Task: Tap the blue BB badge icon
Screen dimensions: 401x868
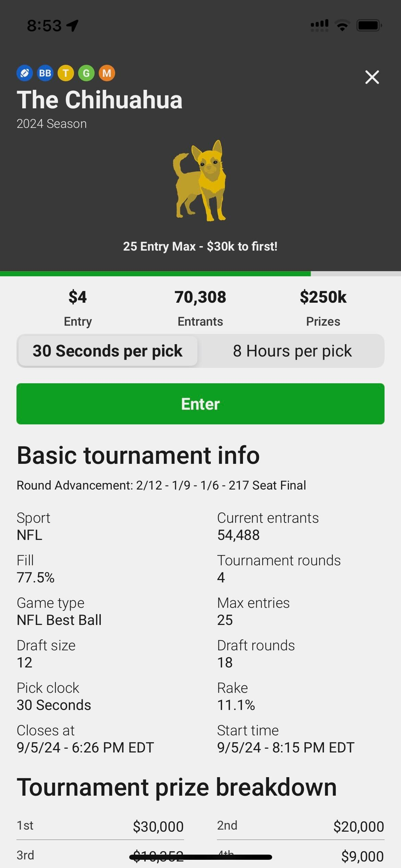Action: (x=45, y=73)
